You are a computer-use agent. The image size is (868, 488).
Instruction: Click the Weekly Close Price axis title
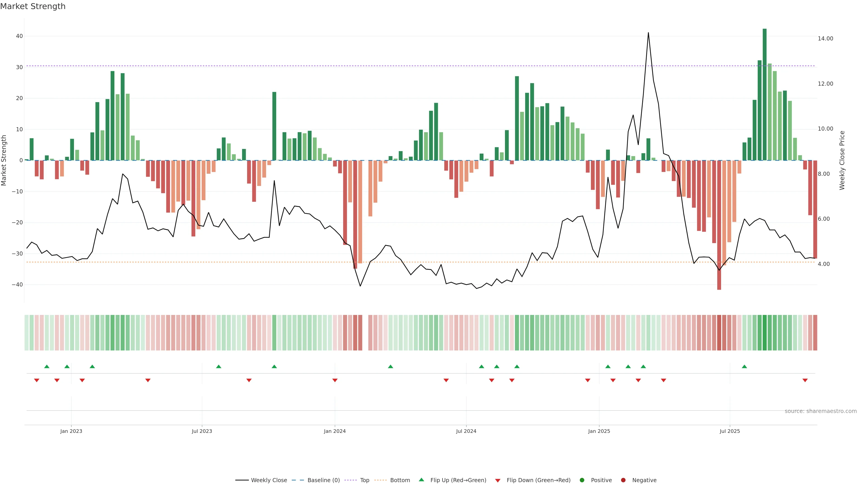tap(842, 160)
